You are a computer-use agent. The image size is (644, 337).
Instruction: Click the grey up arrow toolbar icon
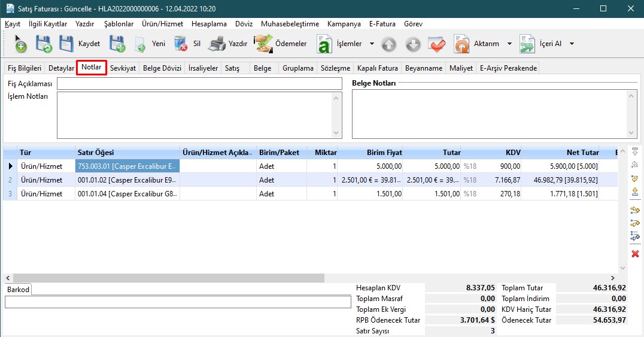(x=388, y=44)
